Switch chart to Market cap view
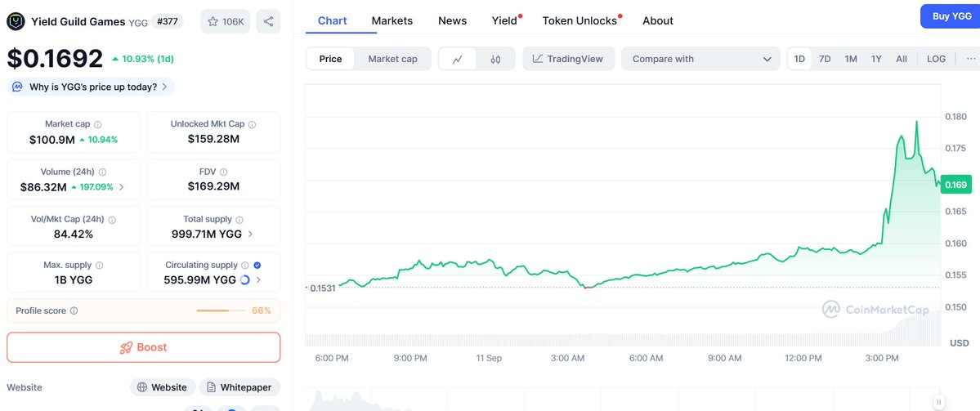 [392, 59]
